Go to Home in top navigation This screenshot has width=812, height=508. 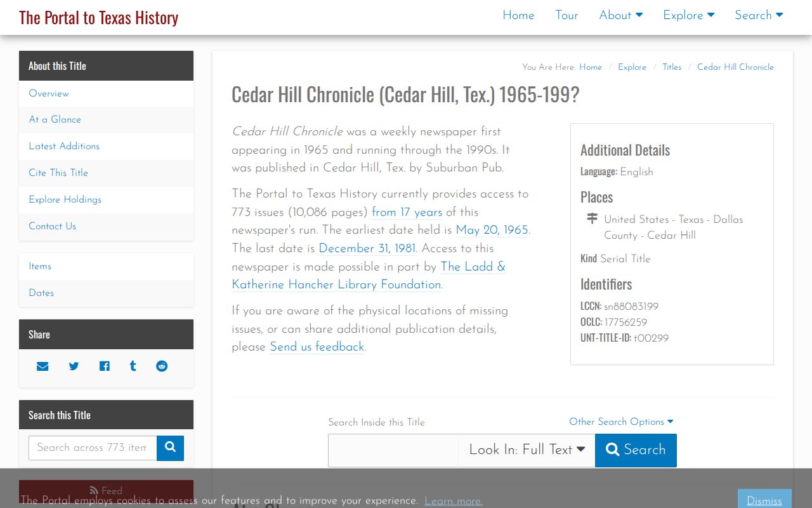click(x=518, y=15)
